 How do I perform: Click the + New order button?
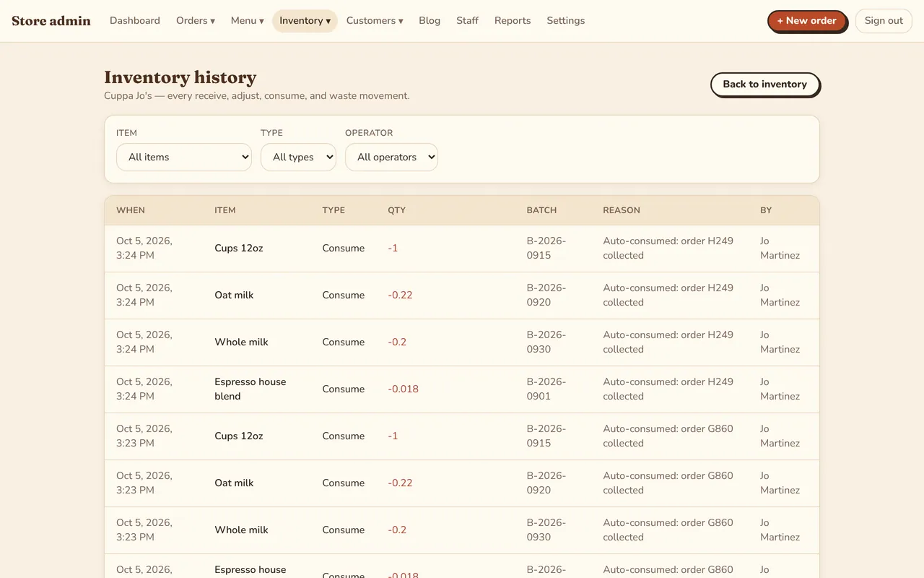(806, 21)
